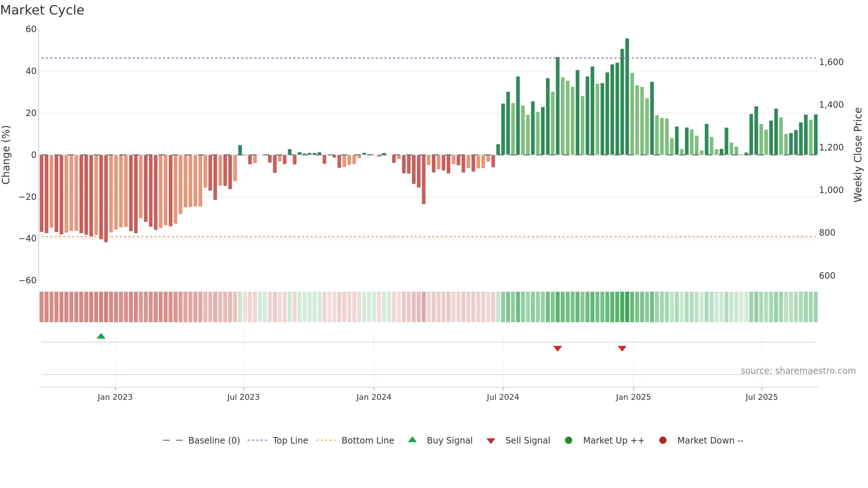The height and width of the screenshot is (488, 868).
Task: Click the gray dashed Baseline legend swatch
Action: point(173,440)
